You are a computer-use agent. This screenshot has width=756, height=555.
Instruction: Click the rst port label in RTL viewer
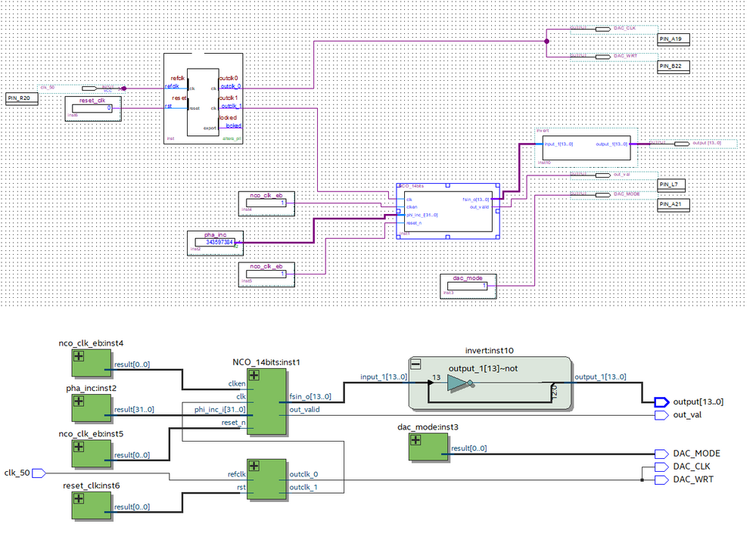(x=241, y=488)
